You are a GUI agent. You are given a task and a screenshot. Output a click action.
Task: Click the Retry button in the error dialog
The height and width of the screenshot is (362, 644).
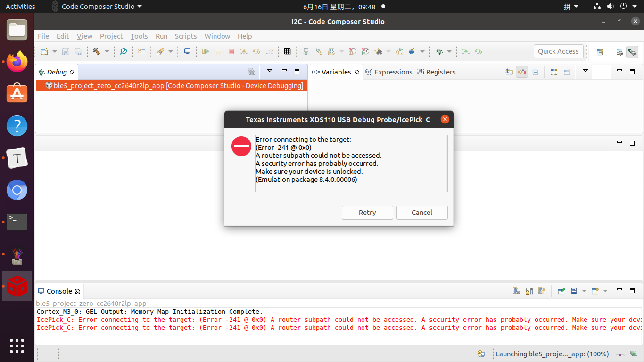point(367,213)
